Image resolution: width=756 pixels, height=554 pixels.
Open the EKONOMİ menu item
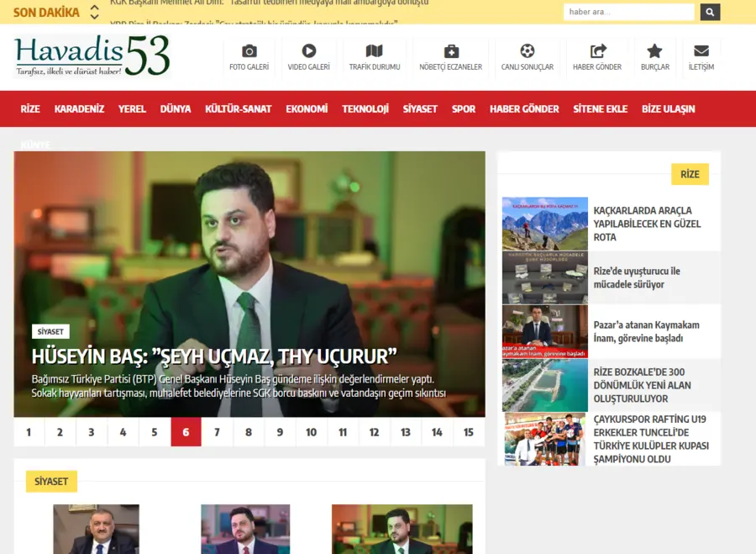click(307, 109)
